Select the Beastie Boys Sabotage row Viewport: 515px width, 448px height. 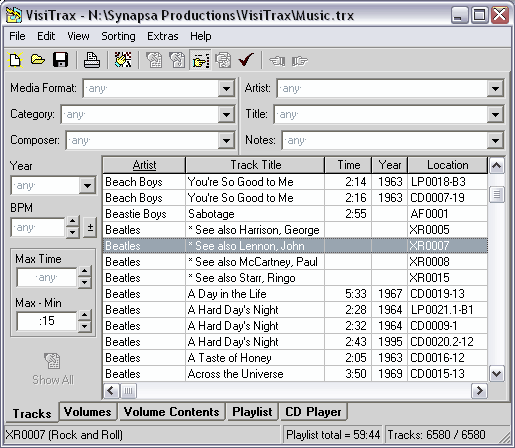pyautogui.click(x=295, y=214)
